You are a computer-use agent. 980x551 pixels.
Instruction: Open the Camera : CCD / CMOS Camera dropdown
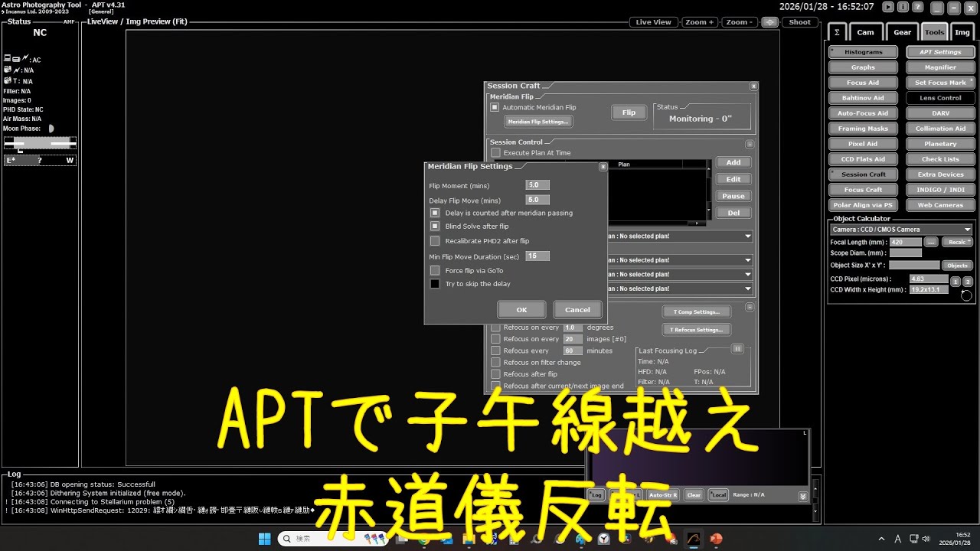[x=901, y=230]
